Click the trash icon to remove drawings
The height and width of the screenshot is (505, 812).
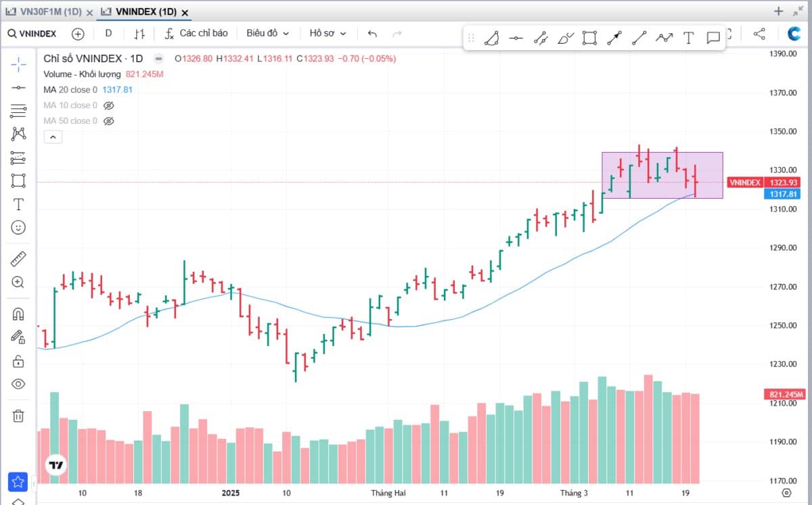[18, 415]
